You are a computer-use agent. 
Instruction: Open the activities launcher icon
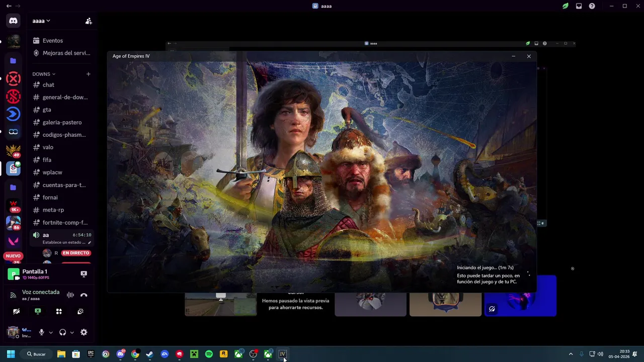coord(59,311)
